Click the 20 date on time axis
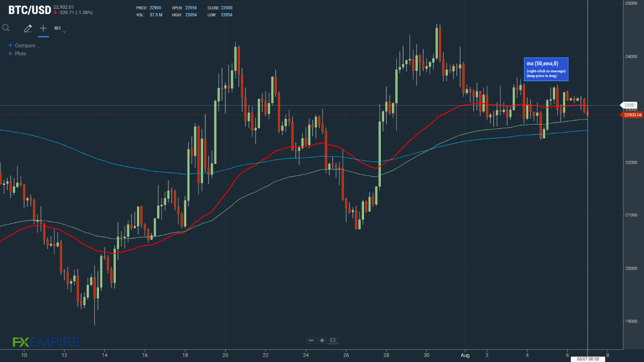Image resolution: width=644 pixels, height=362 pixels. pos(225,355)
